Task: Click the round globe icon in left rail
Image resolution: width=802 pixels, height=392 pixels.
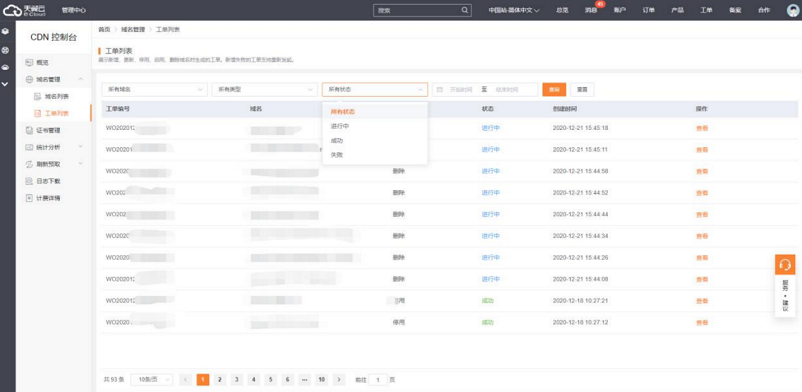Action: 5,50
